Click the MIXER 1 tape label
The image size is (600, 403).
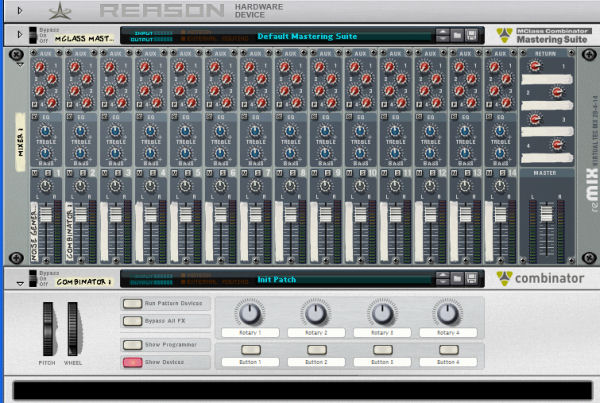pos(20,142)
